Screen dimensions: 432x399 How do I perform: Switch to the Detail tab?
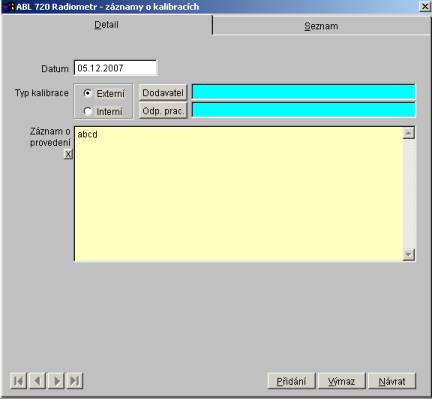pyautogui.click(x=107, y=25)
